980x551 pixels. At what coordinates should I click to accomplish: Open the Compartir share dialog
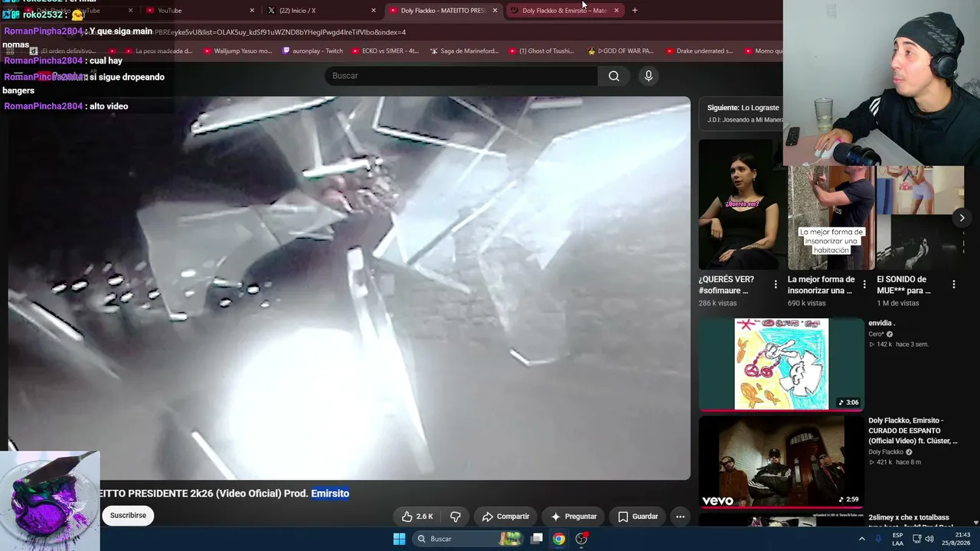pos(505,517)
